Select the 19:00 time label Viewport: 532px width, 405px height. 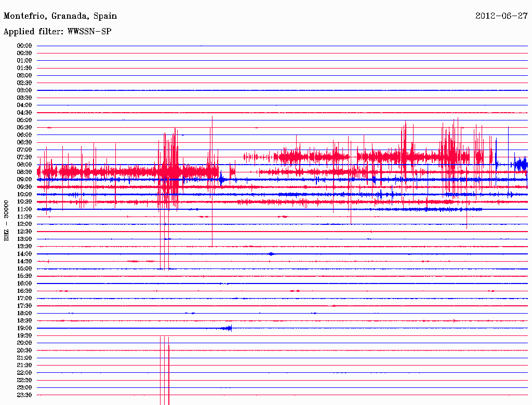pyautogui.click(x=24, y=328)
